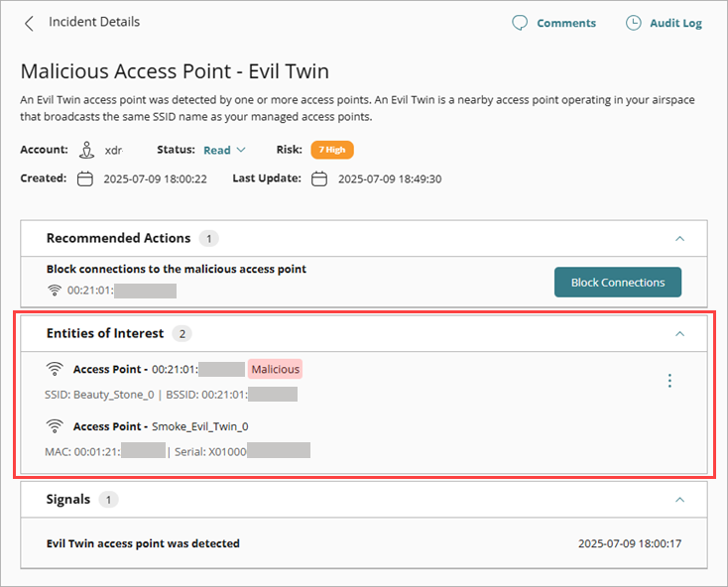The image size is (728, 587).
Task: Click Wi-Fi icon of Smoke_Evil_Twin_0 access point
Action: [55, 426]
